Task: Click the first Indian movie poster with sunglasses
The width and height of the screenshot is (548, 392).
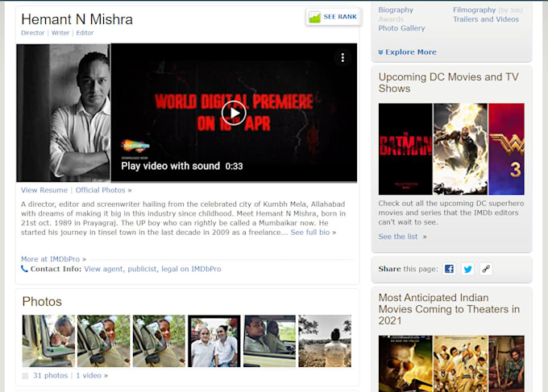Action: tap(405, 364)
